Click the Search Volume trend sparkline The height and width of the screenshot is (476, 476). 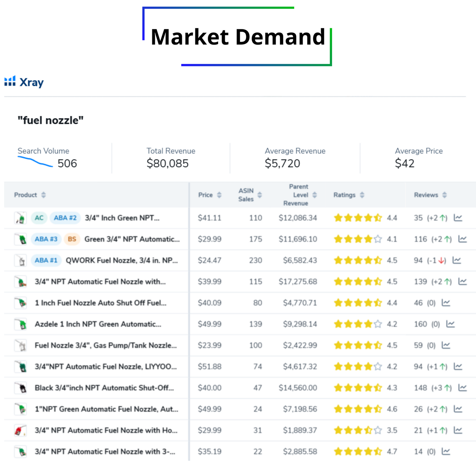click(35, 162)
